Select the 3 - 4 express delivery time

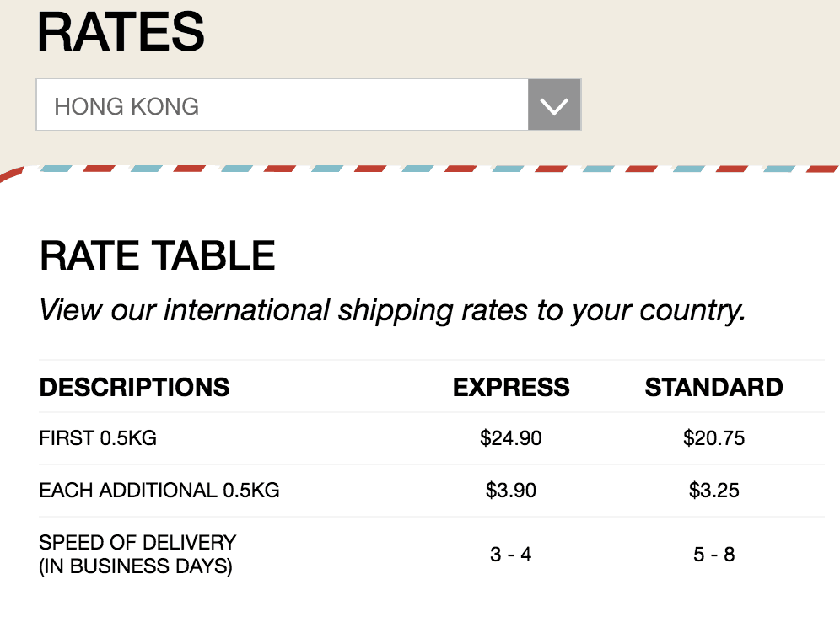click(511, 555)
